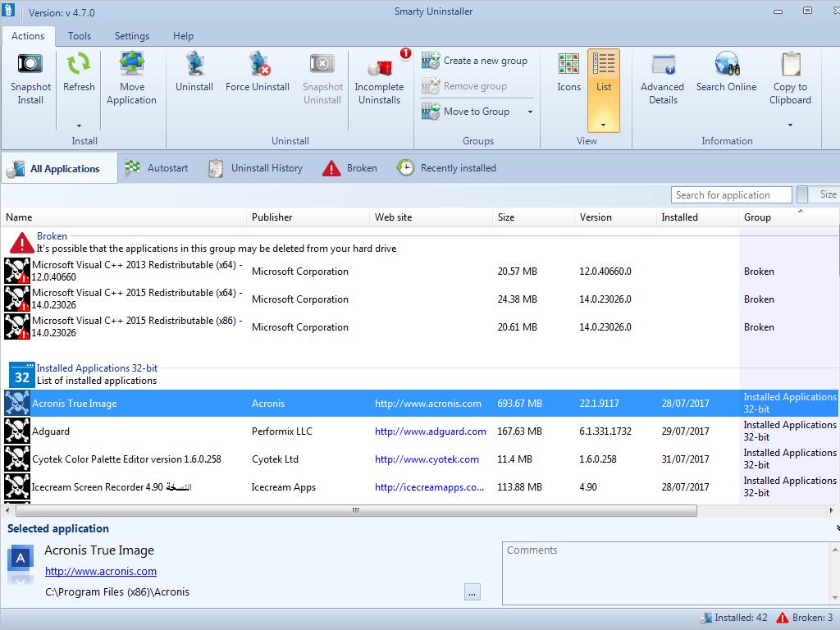The height and width of the screenshot is (630, 840).
Task: Open the Tools ribbon tab
Action: tap(80, 36)
